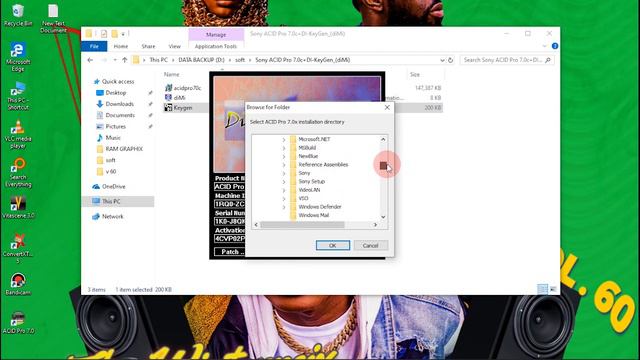Switch to the View ribbon tab
The height and width of the screenshot is (360, 640).
[174, 46]
